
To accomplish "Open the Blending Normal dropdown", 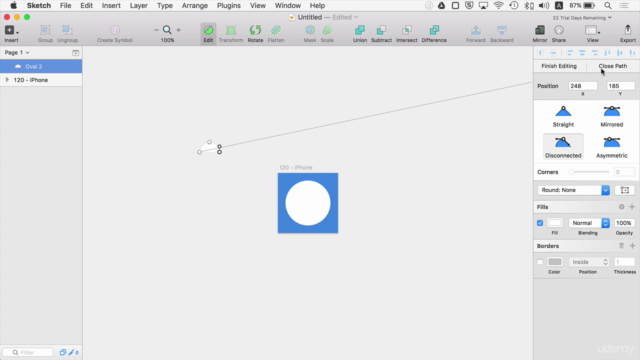I will [x=589, y=223].
